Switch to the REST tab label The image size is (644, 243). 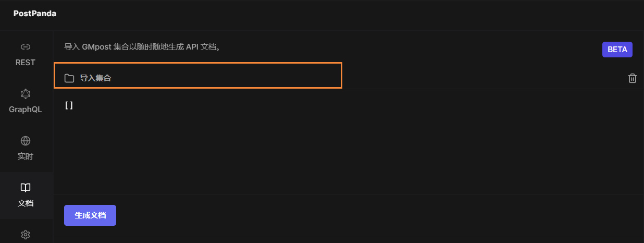26,63
